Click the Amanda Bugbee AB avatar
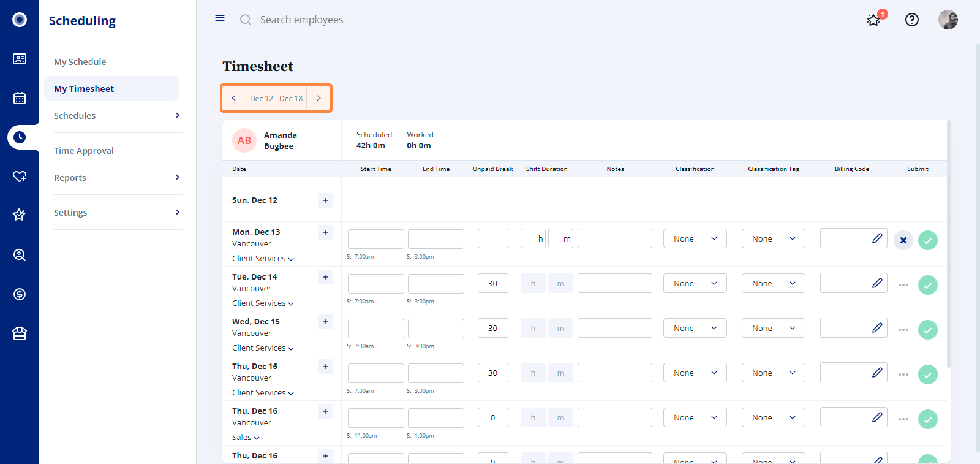The width and height of the screenshot is (980, 464). [x=244, y=140]
